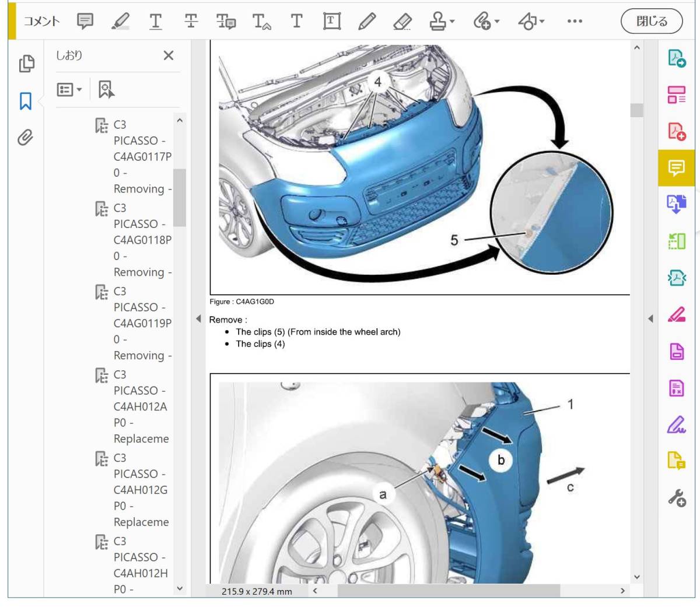Viewport: 700px width, 607px height.
Task: Open the Scan and OCR tool
Action: 677,241
